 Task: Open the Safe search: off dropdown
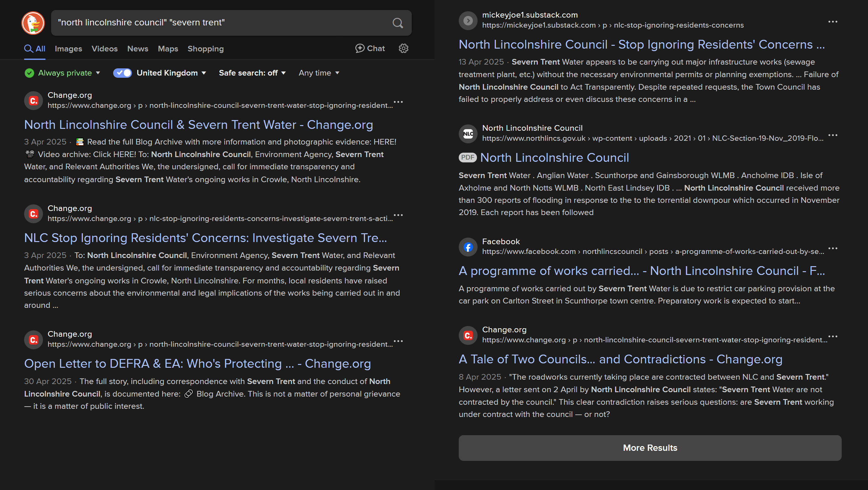click(252, 73)
